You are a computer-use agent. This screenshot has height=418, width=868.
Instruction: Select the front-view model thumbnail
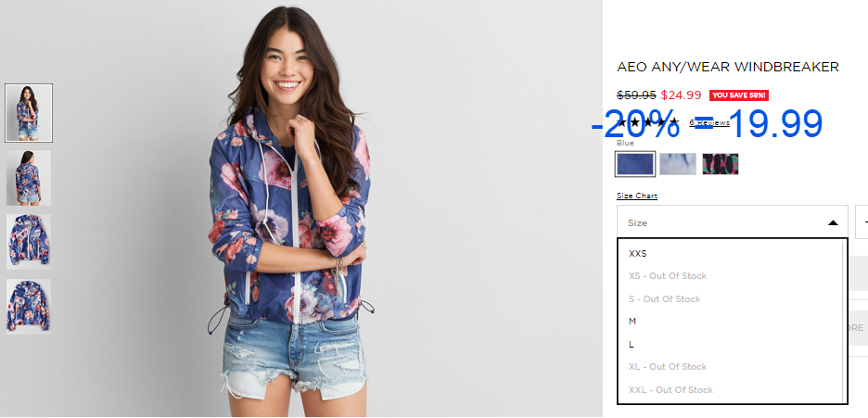[29, 113]
